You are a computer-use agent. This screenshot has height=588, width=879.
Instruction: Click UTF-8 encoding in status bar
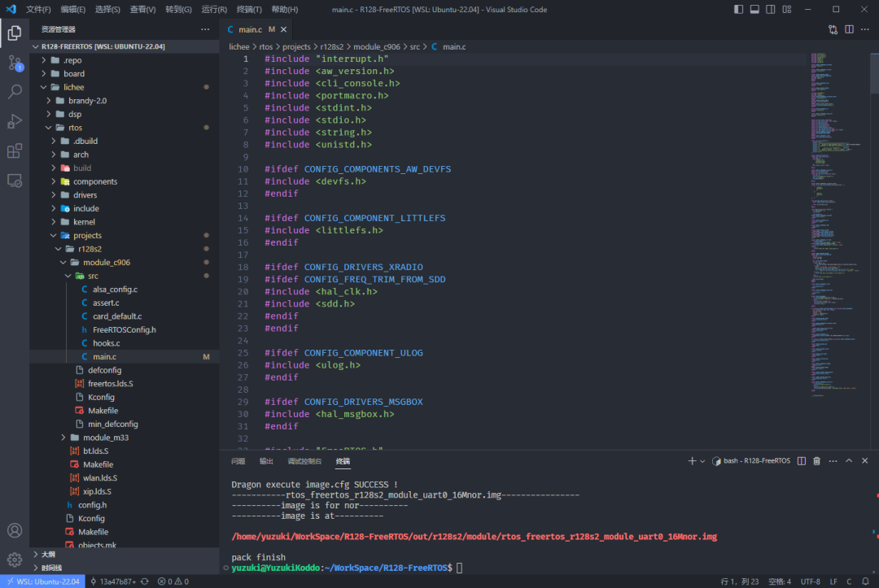point(810,581)
